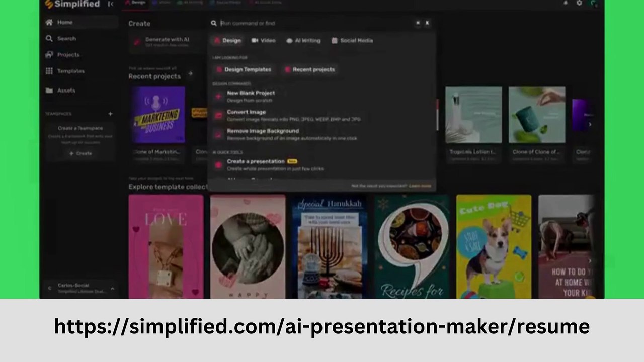Choose Recent projects chip
644x362 pixels.
click(309, 69)
